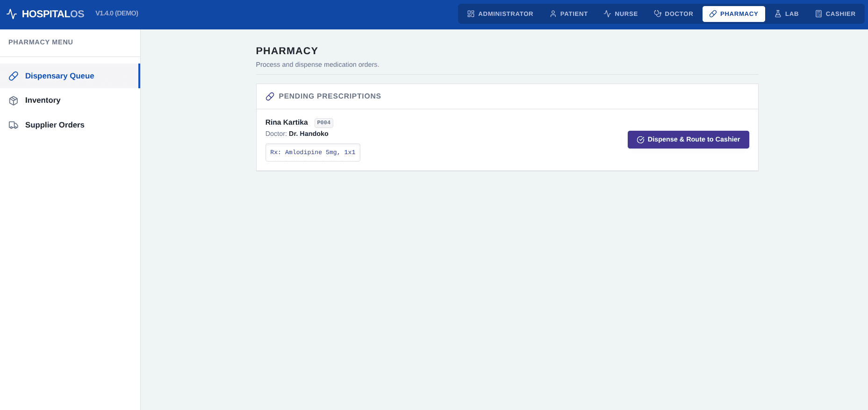Click the HospitalOS heartbeat logo icon

coord(12,14)
